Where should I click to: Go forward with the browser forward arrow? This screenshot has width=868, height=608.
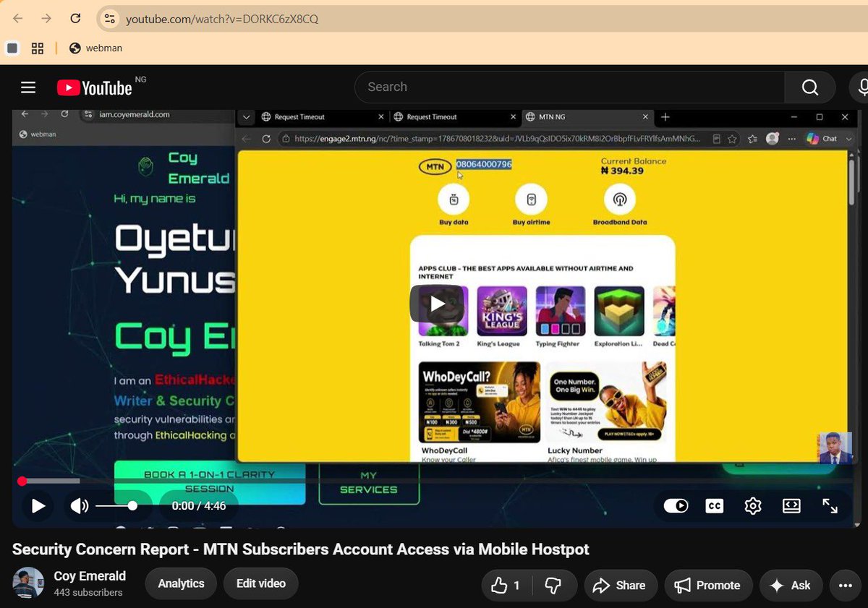coord(46,19)
